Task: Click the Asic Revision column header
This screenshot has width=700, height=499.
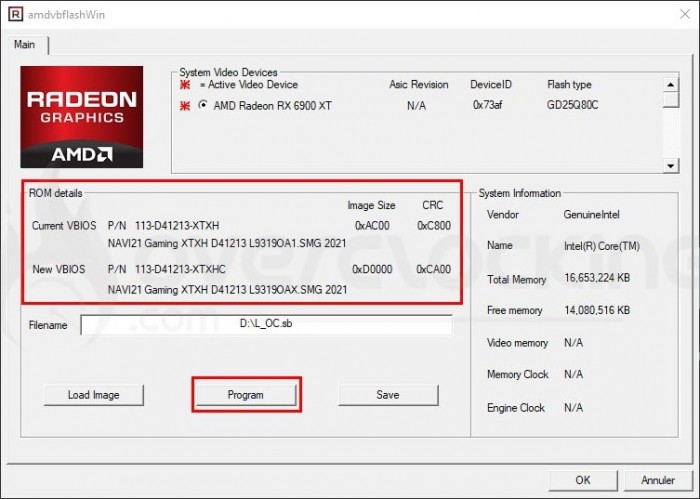Action: click(x=419, y=85)
